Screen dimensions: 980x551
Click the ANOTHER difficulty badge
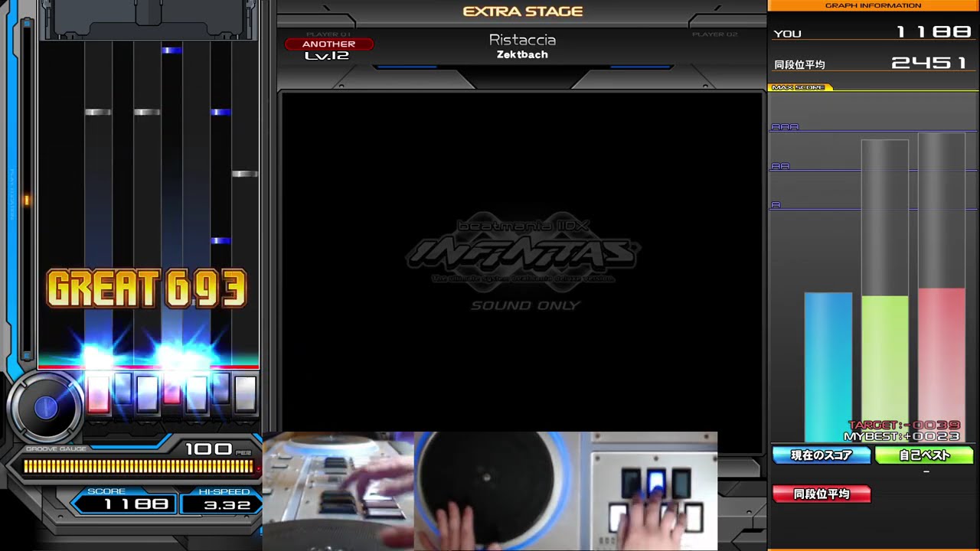[x=328, y=44]
